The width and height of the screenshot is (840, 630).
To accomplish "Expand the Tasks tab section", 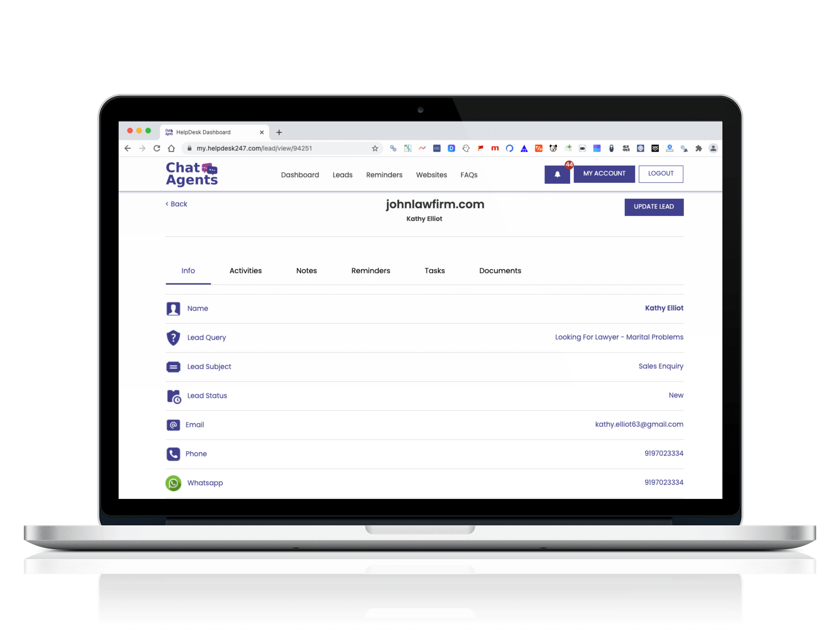I will 435,271.
